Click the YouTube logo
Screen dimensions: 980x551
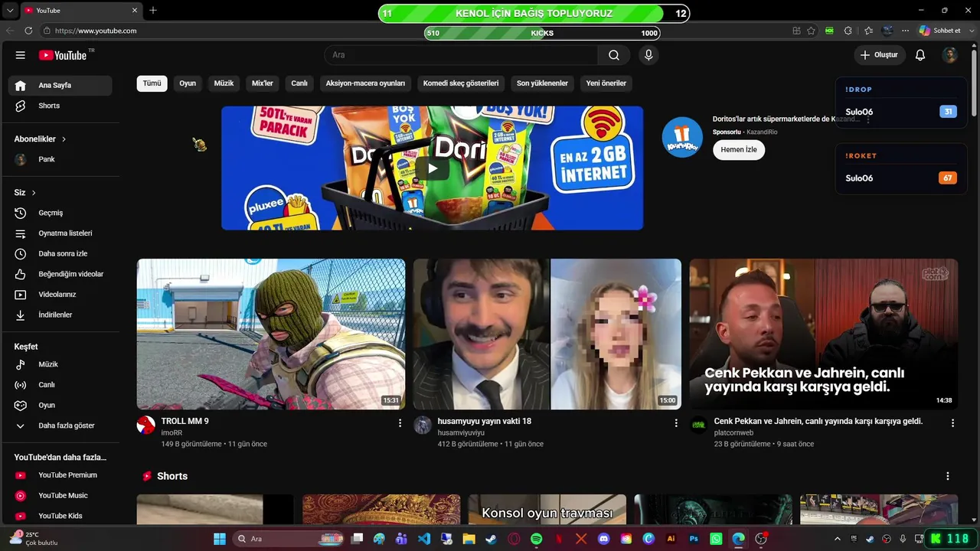(x=63, y=55)
